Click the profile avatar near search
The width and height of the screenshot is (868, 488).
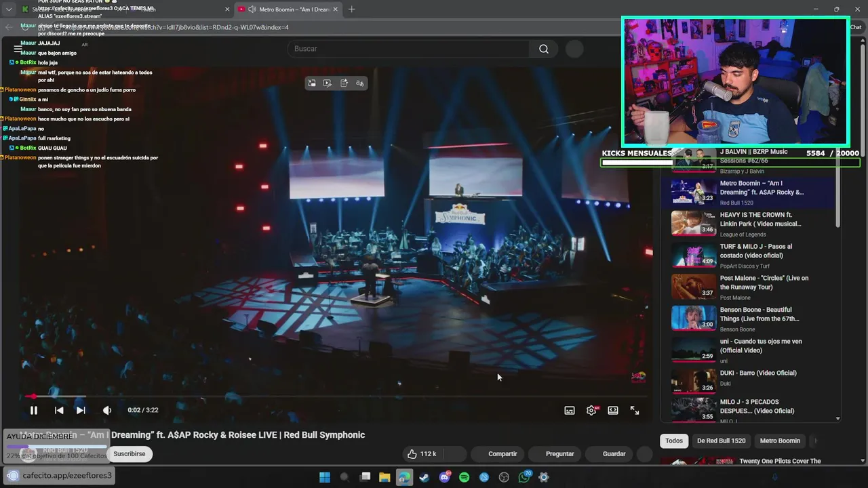tap(574, 49)
